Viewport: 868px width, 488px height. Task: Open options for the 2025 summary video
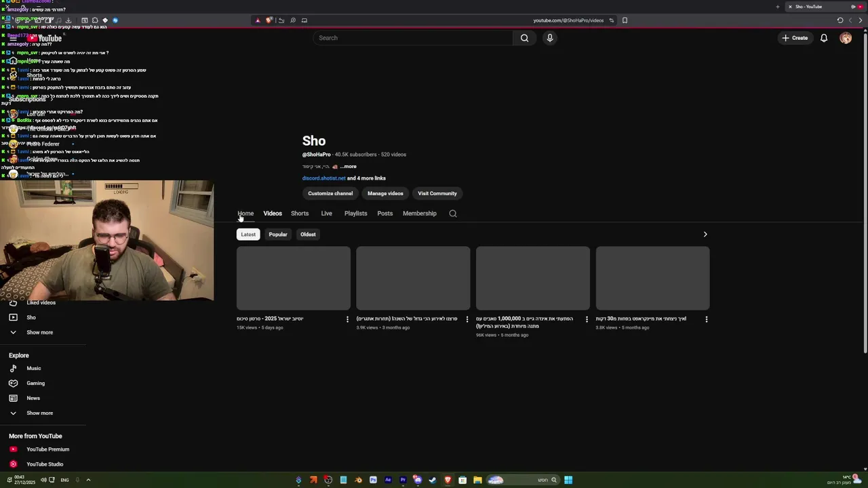347,319
